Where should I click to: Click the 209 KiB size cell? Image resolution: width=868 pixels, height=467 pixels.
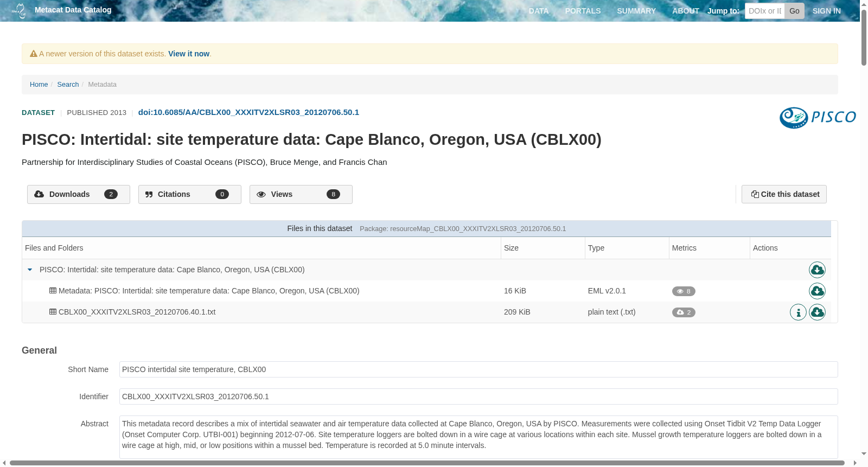(517, 312)
